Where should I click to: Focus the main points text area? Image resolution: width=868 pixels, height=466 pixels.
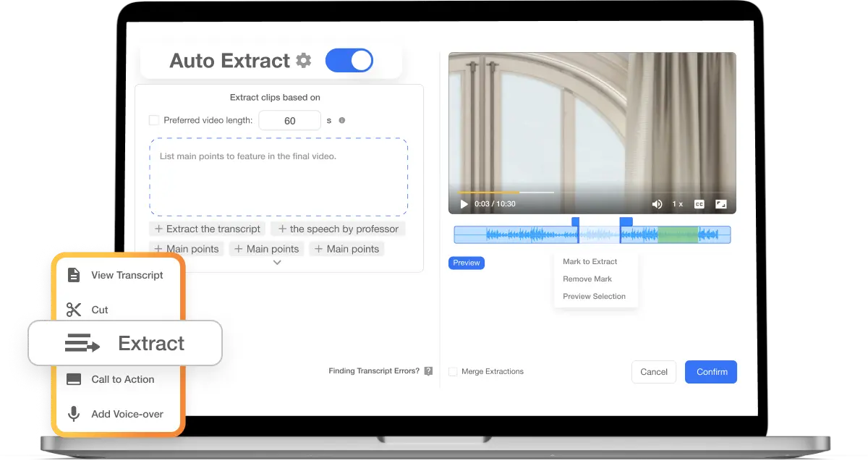pyautogui.click(x=278, y=177)
